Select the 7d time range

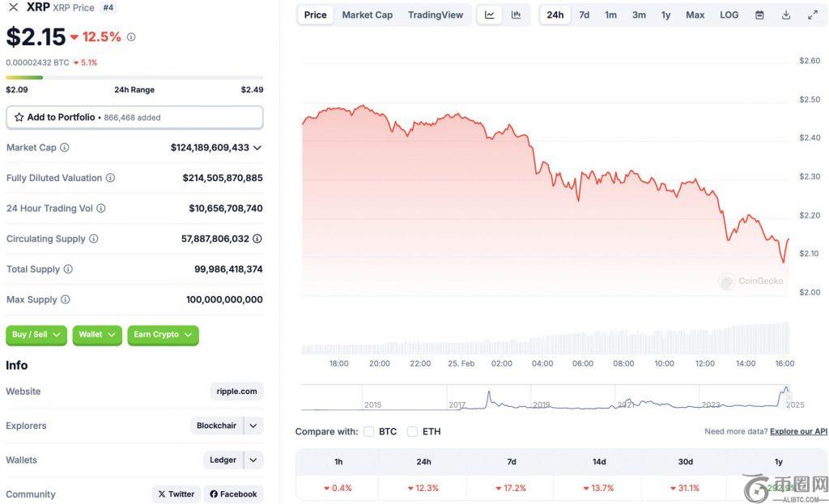click(584, 15)
